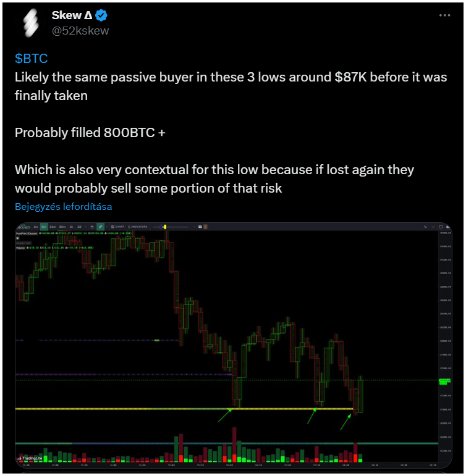Click the yellow slider handle in toolbar
The width and height of the screenshot is (466, 476).
coord(165,227)
